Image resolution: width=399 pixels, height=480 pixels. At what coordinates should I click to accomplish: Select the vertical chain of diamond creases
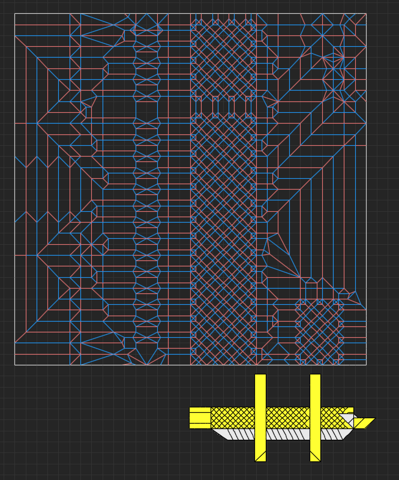point(147,189)
